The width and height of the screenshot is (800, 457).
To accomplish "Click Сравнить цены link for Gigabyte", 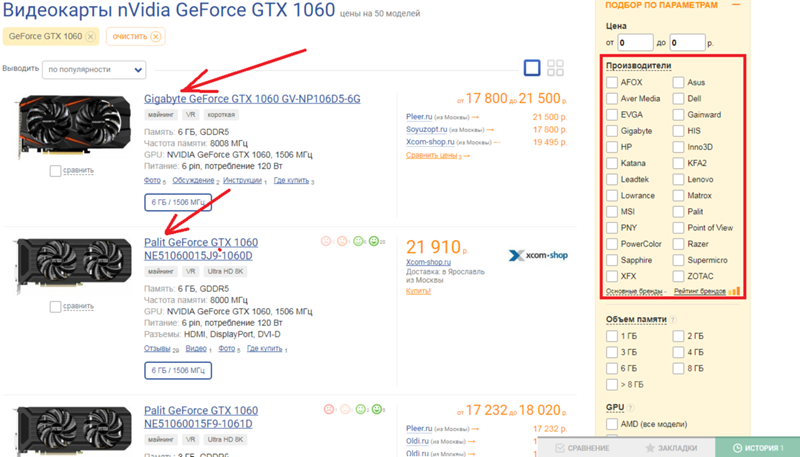I will pos(432,155).
